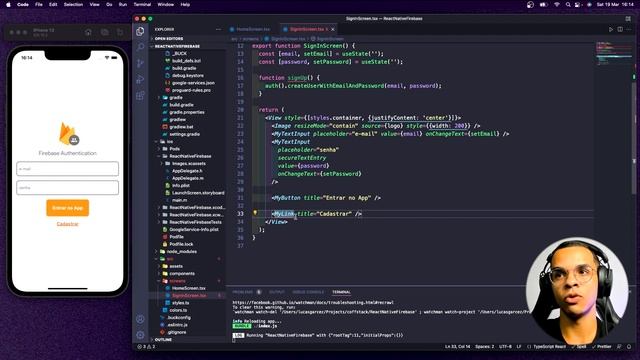Open macOS Spotlight search icon
This screenshot has height=360, width=640.
pos(568,4)
